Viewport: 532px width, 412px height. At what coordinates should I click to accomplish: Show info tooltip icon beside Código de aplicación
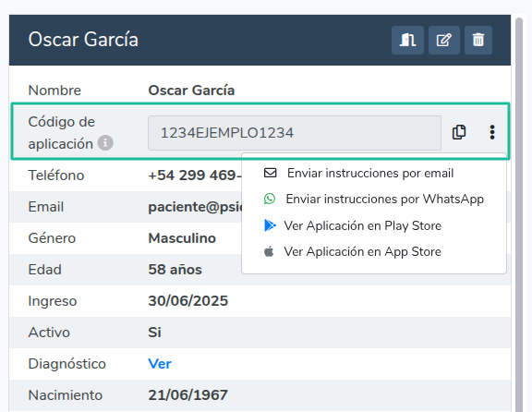point(105,143)
